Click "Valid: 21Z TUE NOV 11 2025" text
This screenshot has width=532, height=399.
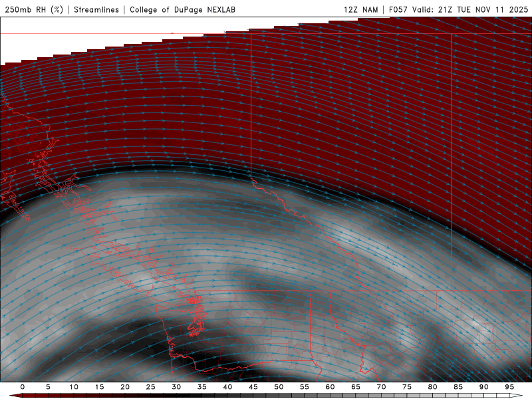tap(470, 9)
